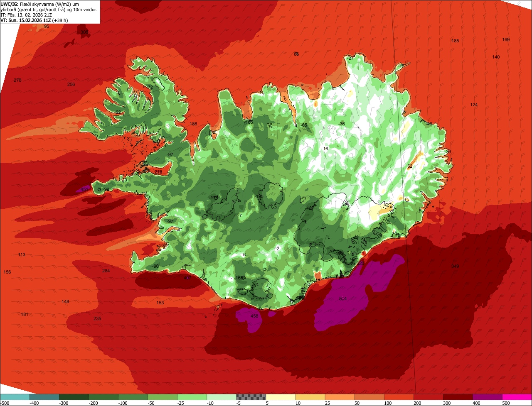Pick the purple legend swatch between 400 and 500
The image size is (532, 406).
tap(488, 397)
